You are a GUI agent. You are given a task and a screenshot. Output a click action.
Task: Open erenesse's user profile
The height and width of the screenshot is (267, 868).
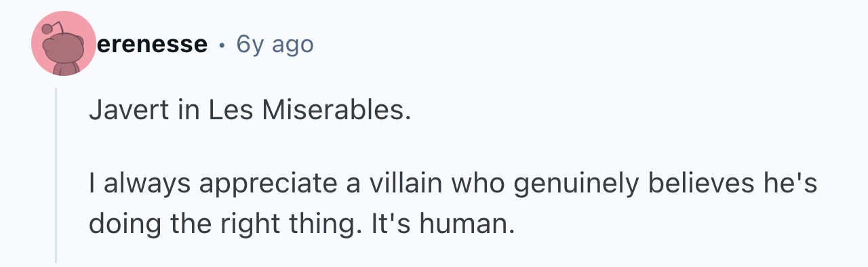coord(153,45)
